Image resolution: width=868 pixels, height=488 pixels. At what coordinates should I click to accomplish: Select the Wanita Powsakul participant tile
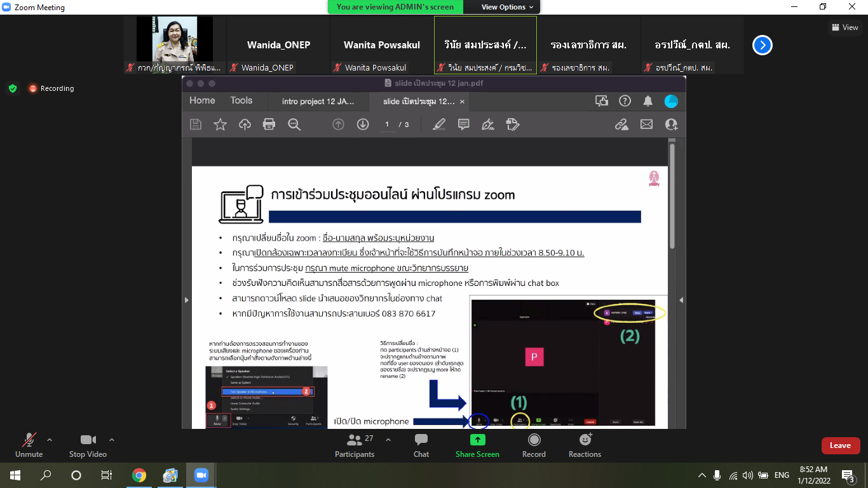click(382, 45)
